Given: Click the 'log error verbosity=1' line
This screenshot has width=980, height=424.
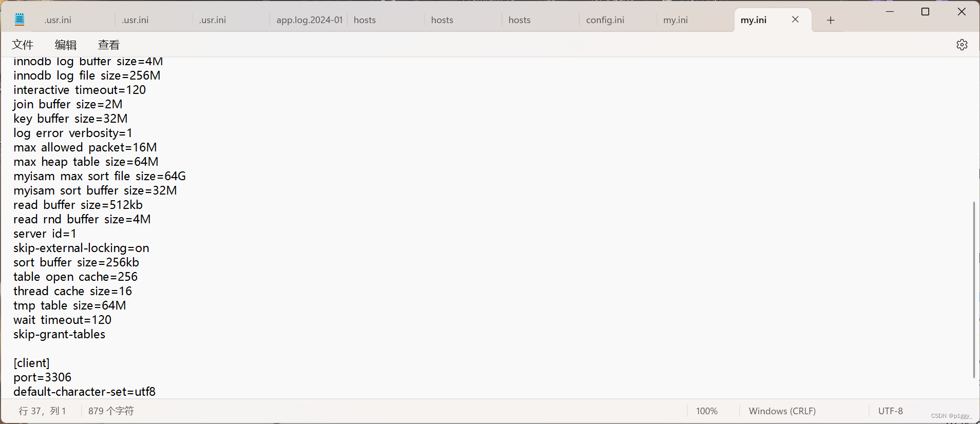Looking at the screenshot, I should point(73,133).
